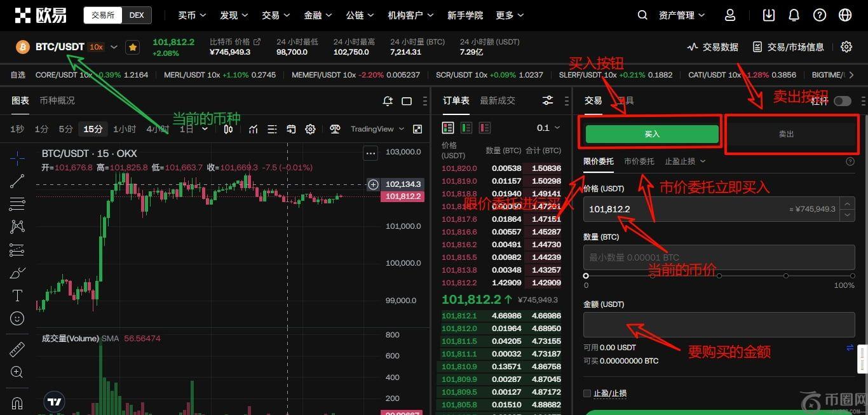
Task: Click the USDT/BTC swap arrows icon
Action: (x=850, y=348)
